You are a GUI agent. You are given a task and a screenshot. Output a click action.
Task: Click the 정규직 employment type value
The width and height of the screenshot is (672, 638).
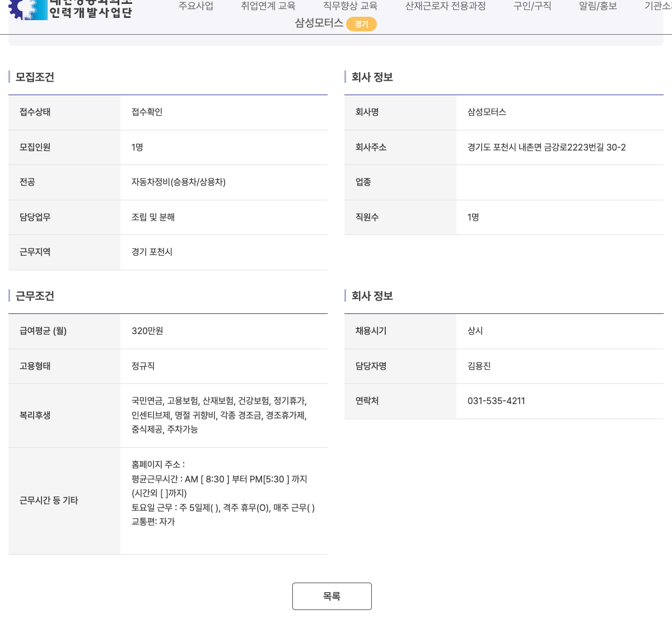[x=143, y=366]
